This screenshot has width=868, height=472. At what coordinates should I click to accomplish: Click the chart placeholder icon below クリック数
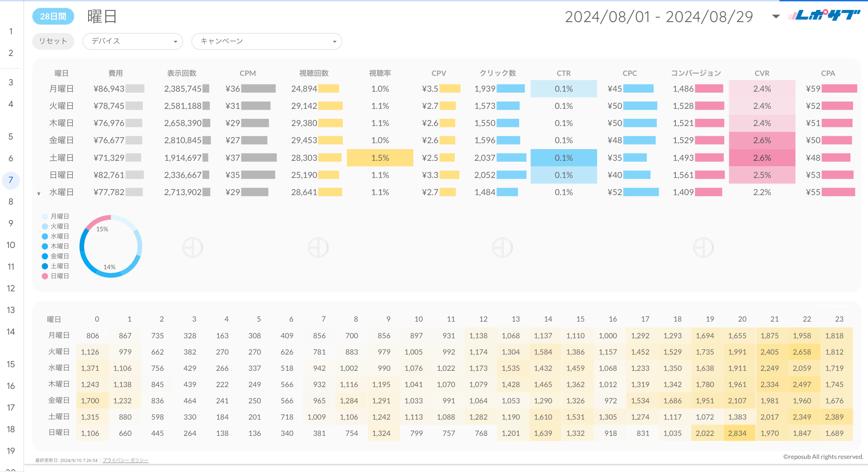point(502,248)
